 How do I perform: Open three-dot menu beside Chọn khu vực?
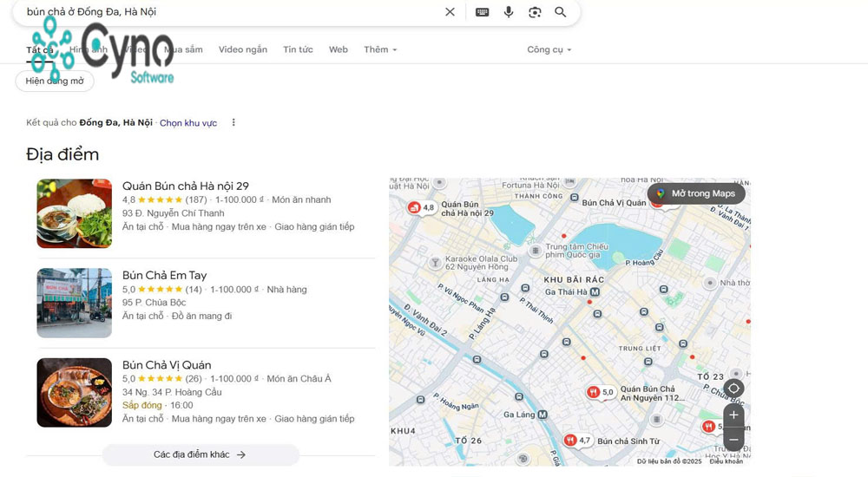click(x=233, y=123)
